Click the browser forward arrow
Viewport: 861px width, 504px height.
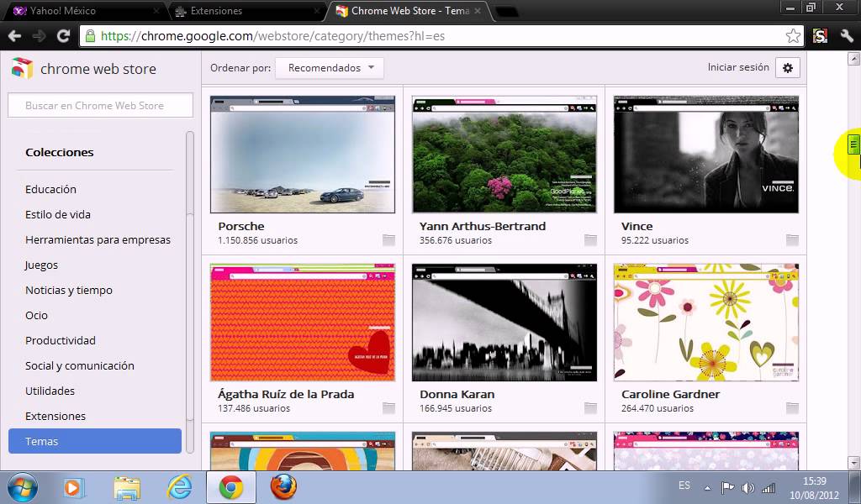pyautogui.click(x=39, y=36)
